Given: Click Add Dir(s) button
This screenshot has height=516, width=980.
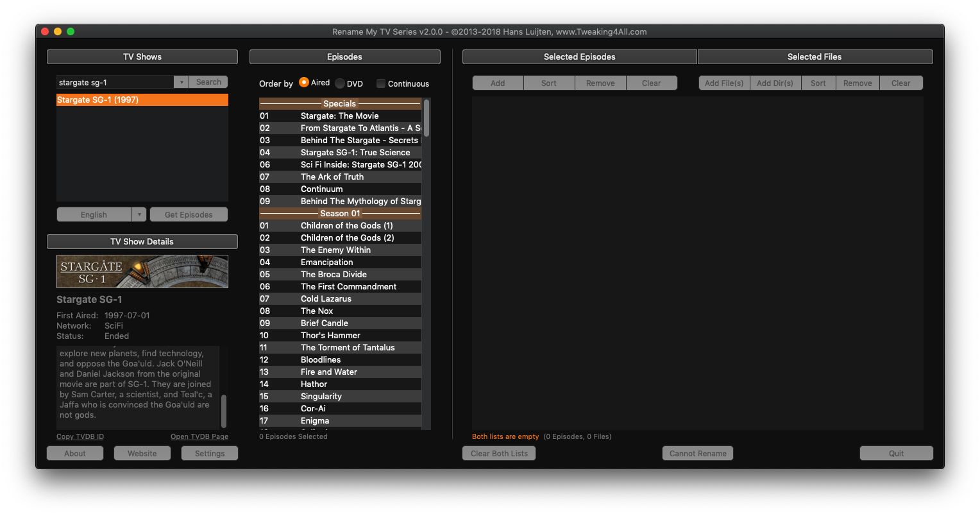Looking at the screenshot, I should [x=775, y=83].
